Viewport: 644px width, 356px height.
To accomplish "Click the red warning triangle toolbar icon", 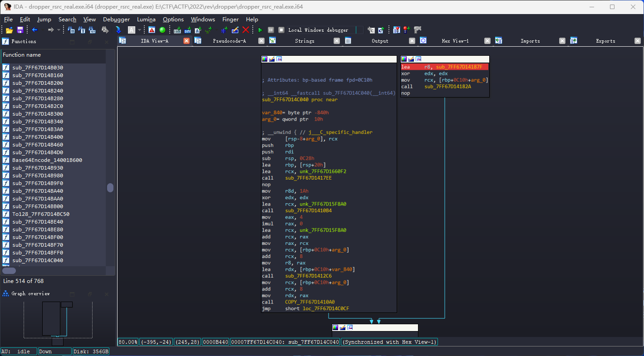I will pyautogui.click(x=152, y=30).
